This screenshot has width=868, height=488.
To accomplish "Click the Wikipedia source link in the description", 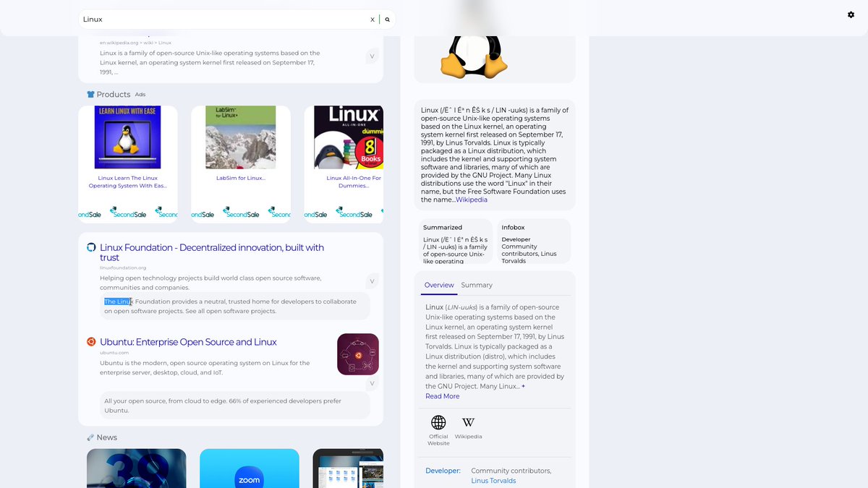I will pos(471,200).
